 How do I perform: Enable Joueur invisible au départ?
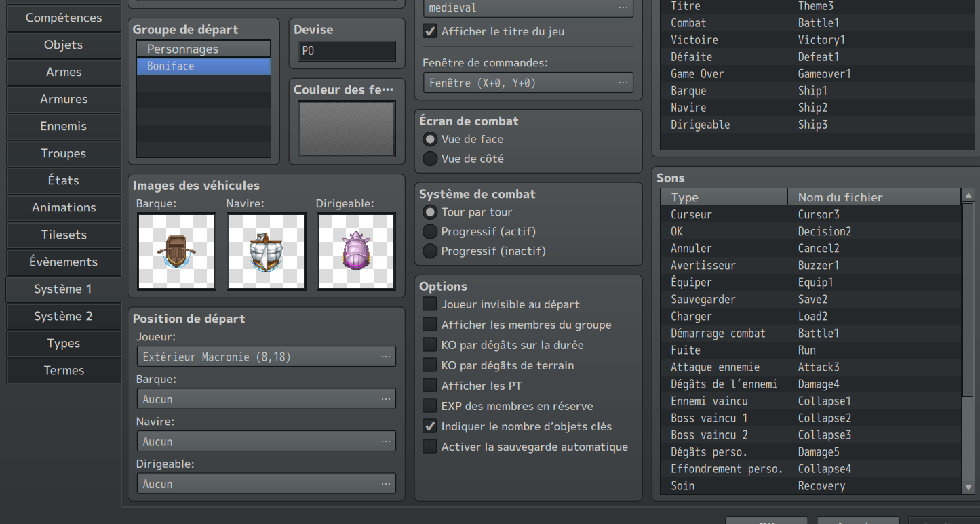(429, 304)
